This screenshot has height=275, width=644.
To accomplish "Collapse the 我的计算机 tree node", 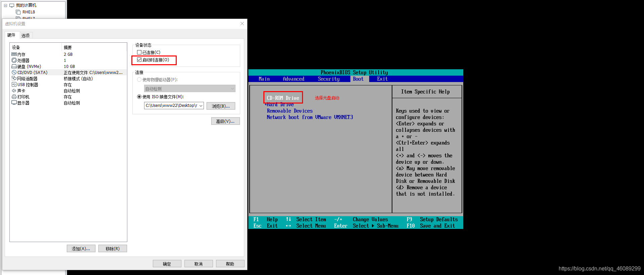I will click(5, 5).
